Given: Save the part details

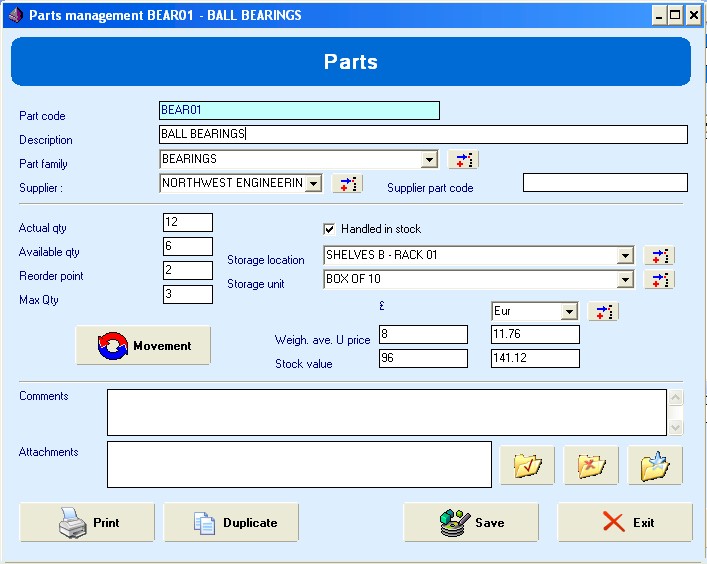Looking at the screenshot, I should coord(471,523).
